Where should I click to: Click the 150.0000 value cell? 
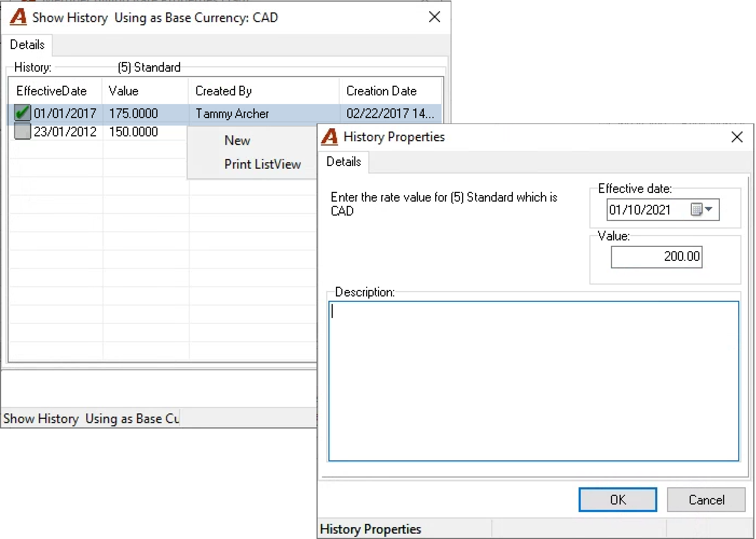134,132
